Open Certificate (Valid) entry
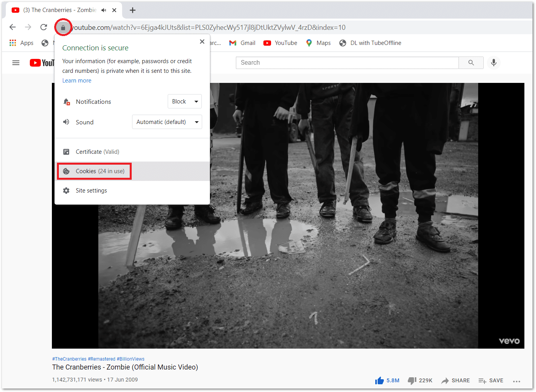536x392 pixels. (x=132, y=152)
